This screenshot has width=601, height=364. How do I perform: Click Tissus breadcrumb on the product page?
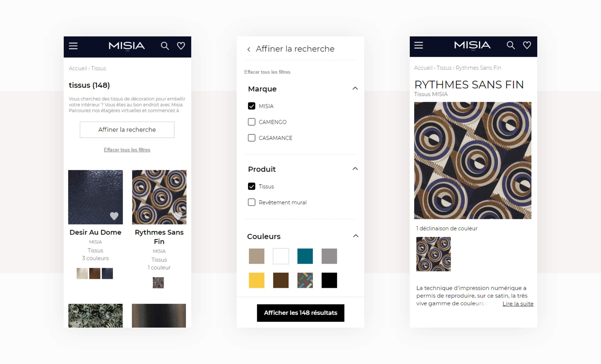(444, 68)
